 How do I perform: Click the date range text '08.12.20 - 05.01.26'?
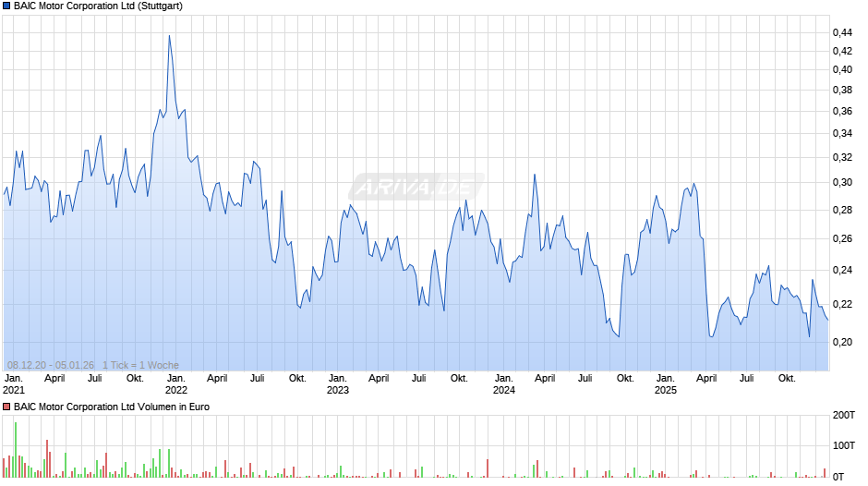pos(51,365)
